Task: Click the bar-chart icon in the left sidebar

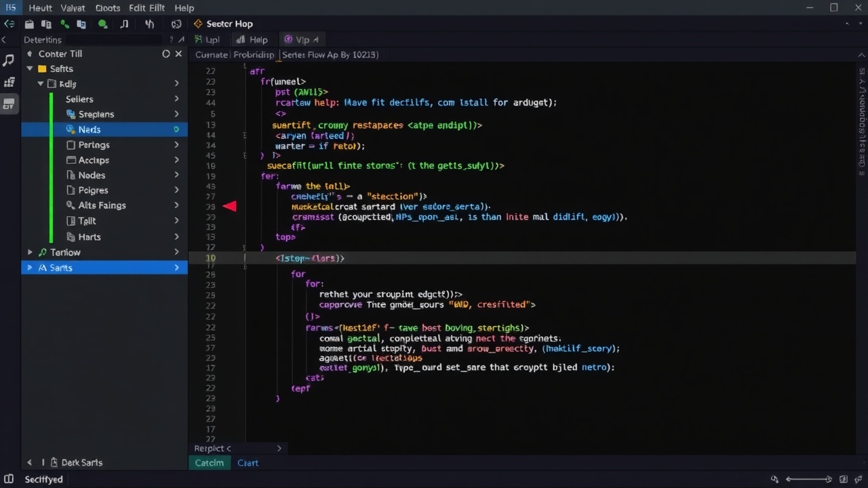Action: [x=9, y=82]
